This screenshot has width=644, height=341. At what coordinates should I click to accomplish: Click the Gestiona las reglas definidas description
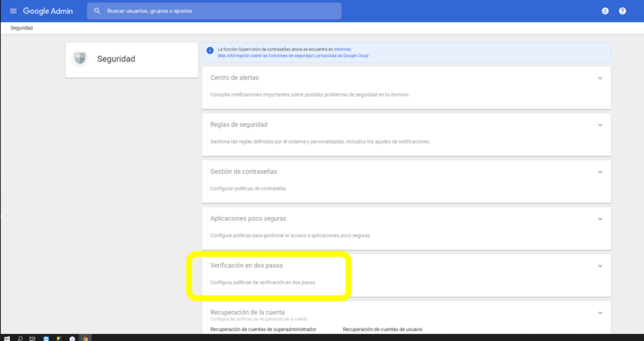click(320, 141)
